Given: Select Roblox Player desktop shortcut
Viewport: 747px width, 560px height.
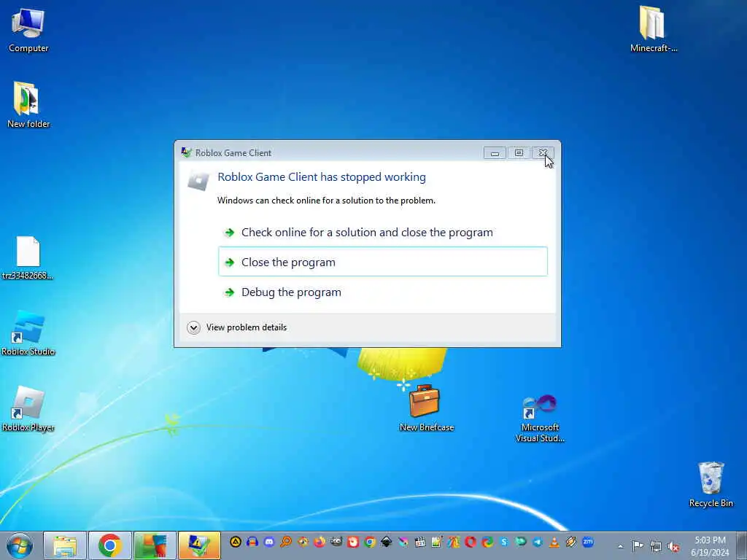Looking at the screenshot, I should pyautogui.click(x=28, y=409).
